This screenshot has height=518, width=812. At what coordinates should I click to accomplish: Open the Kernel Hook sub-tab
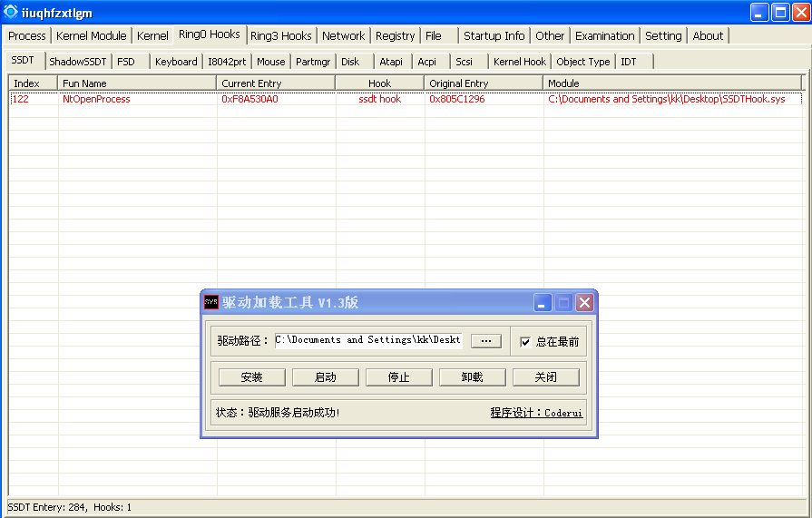point(520,62)
